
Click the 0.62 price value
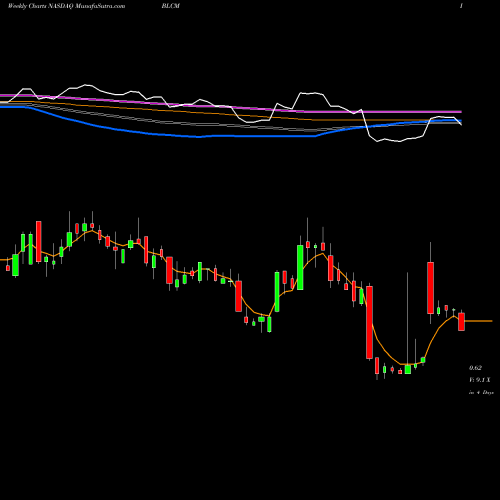pyautogui.click(x=475, y=368)
